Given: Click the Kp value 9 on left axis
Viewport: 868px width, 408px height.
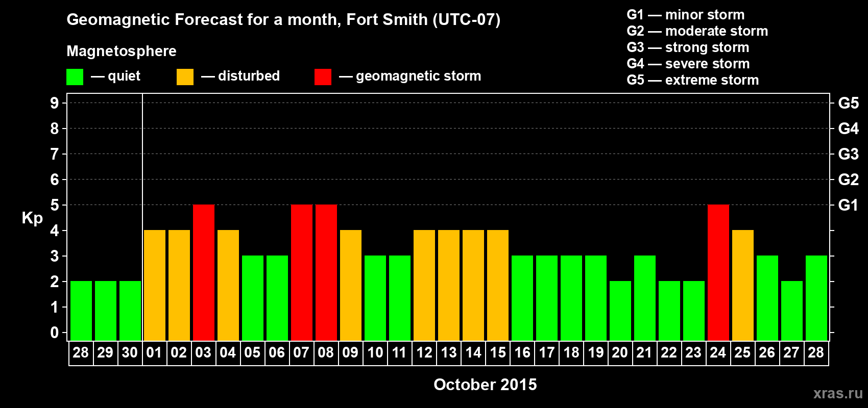Looking at the screenshot, I should (x=55, y=103).
